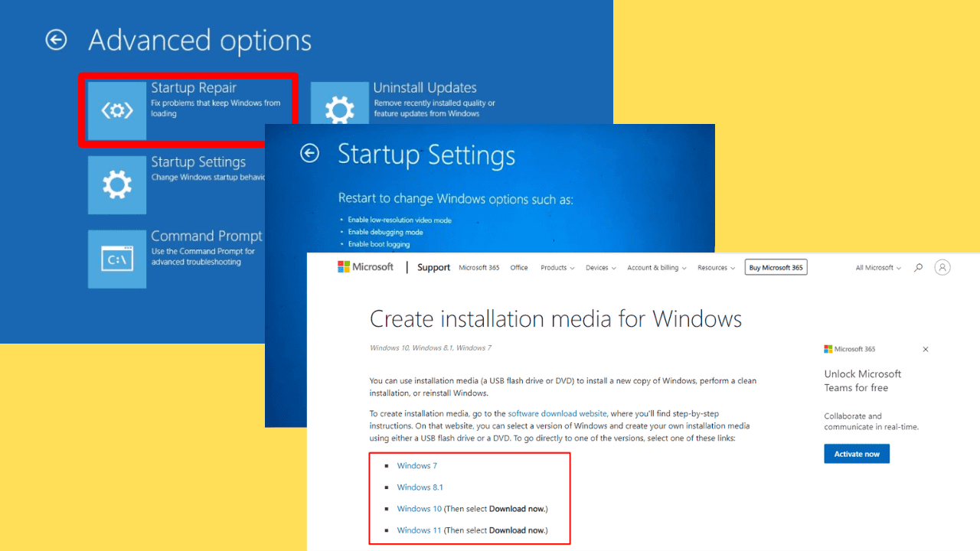Click the Buy Microsoft 365 button

tap(776, 267)
